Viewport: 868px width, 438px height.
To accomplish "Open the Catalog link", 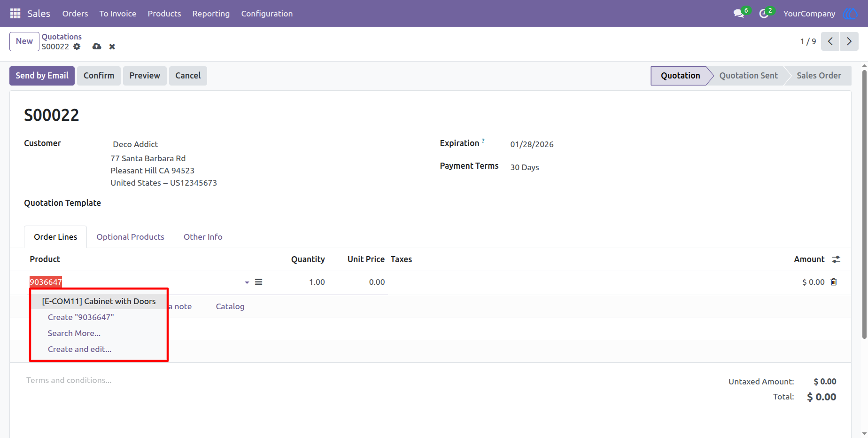I will [230, 306].
